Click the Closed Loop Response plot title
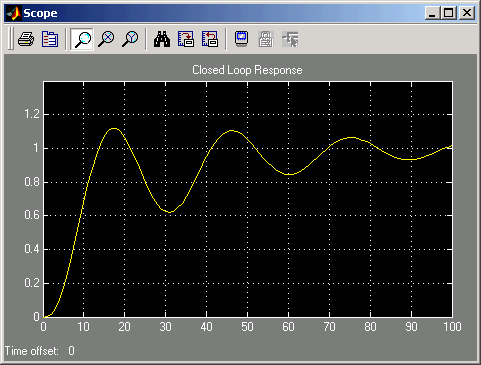 click(247, 70)
